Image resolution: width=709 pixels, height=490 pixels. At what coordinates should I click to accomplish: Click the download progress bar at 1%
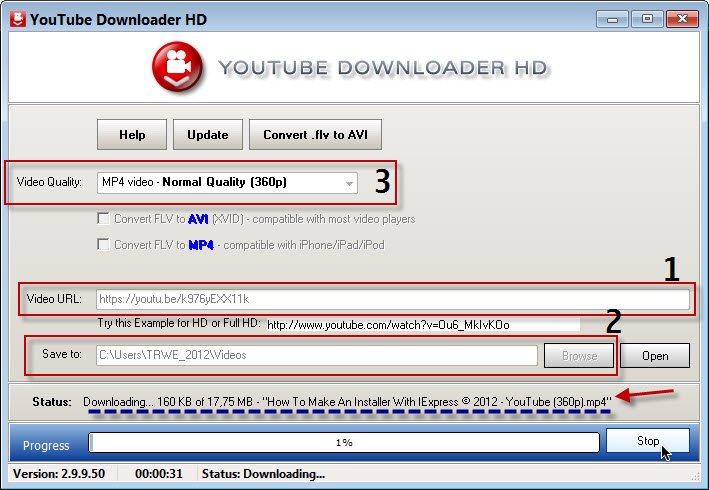coord(344,443)
